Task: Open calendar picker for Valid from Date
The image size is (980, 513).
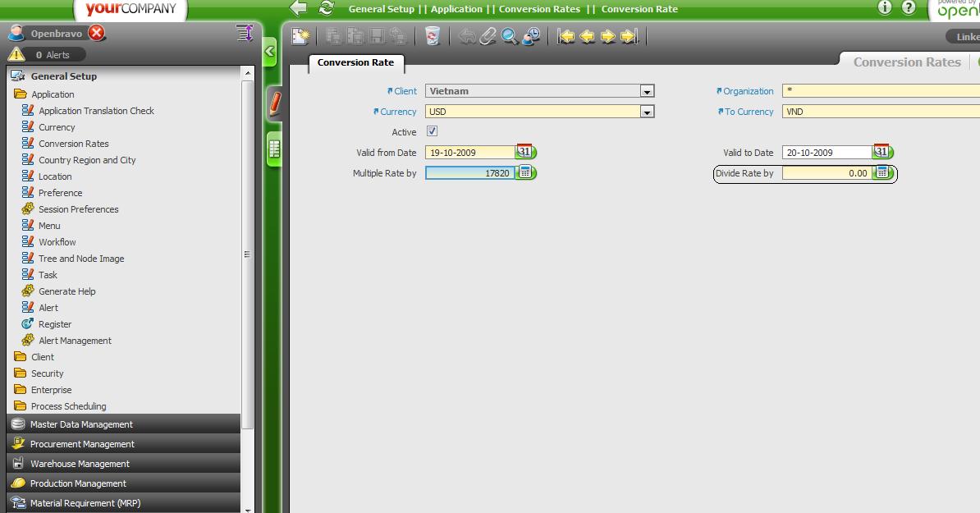Action: pyautogui.click(x=524, y=152)
